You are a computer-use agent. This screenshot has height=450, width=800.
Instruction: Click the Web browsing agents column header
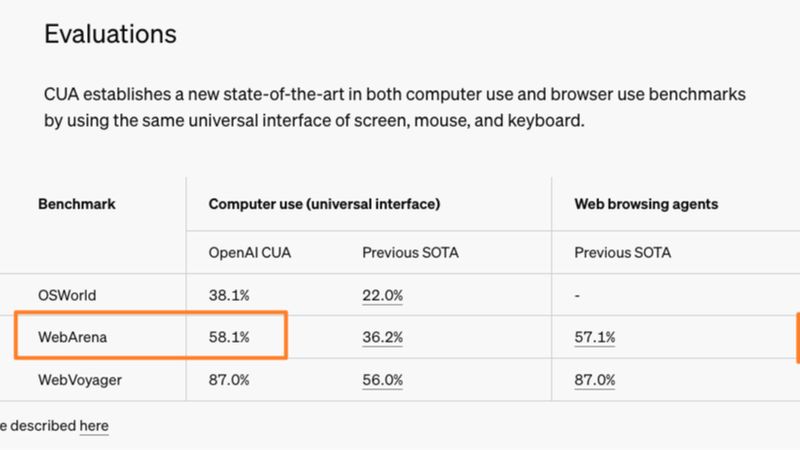click(x=646, y=204)
